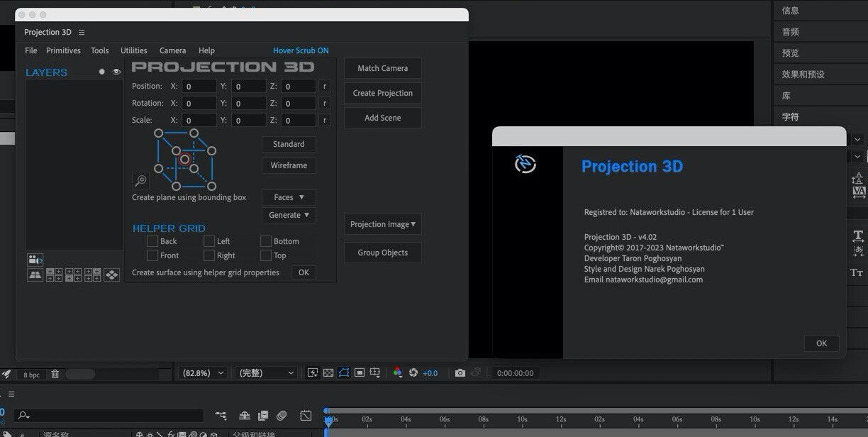Open the RGB channel display icon

click(x=397, y=373)
